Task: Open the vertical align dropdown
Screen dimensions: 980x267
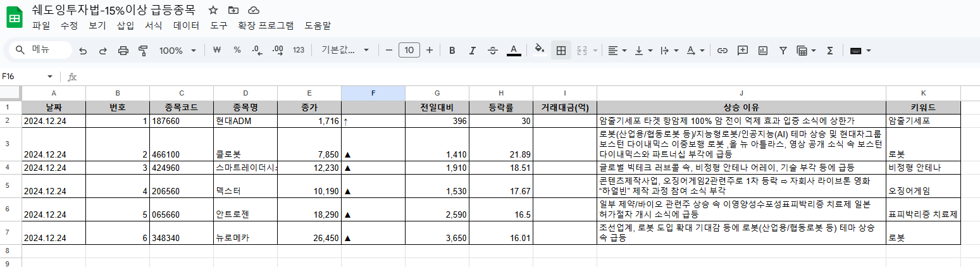Action: pyautogui.click(x=643, y=51)
